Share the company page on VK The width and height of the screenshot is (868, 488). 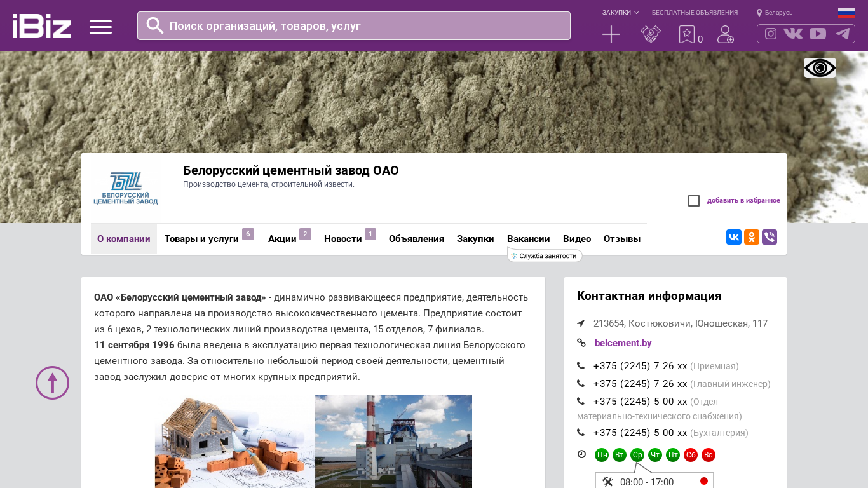coord(734,237)
